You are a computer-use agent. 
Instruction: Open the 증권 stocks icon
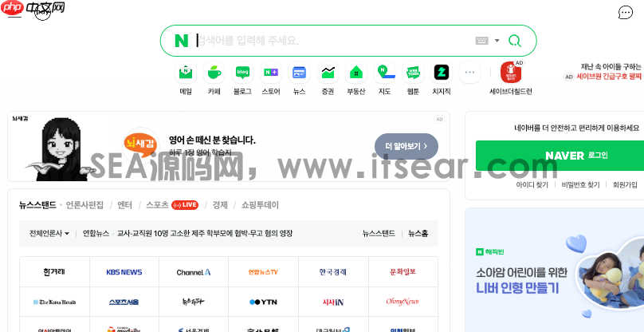328,73
